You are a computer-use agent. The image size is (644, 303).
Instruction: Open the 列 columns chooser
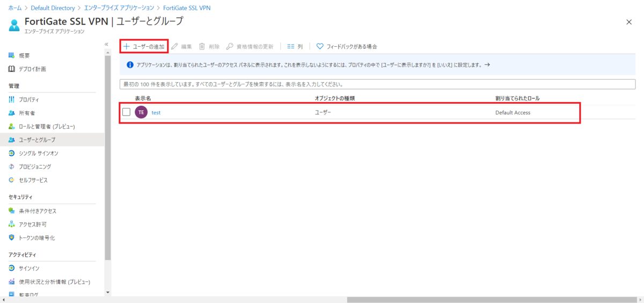coord(295,47)
